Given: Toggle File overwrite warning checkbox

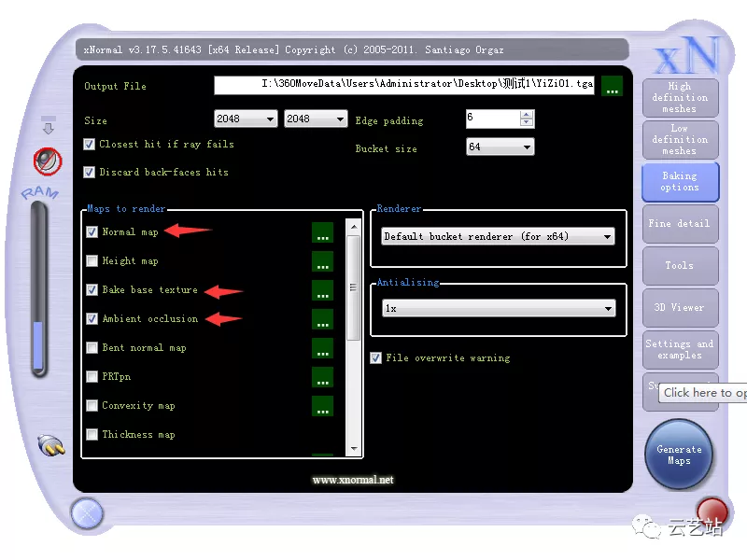Looking at the screenshot, I should pyautogui.click(x=375, y=357).
